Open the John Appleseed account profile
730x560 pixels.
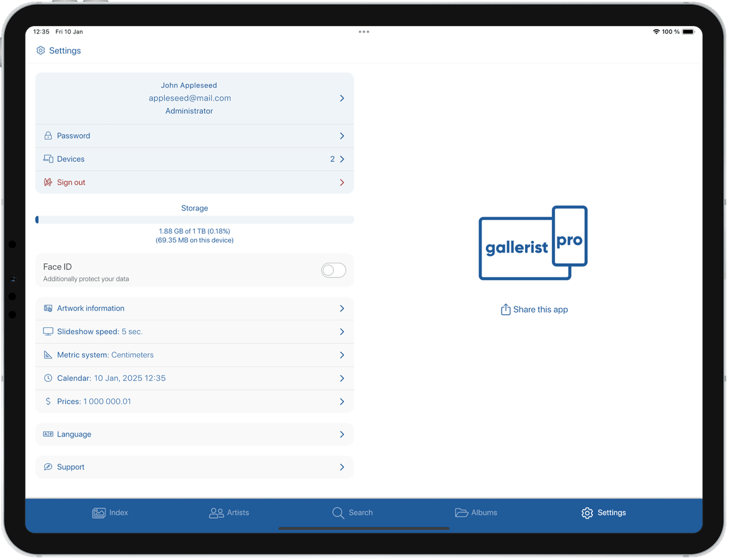tap(194, 97)
